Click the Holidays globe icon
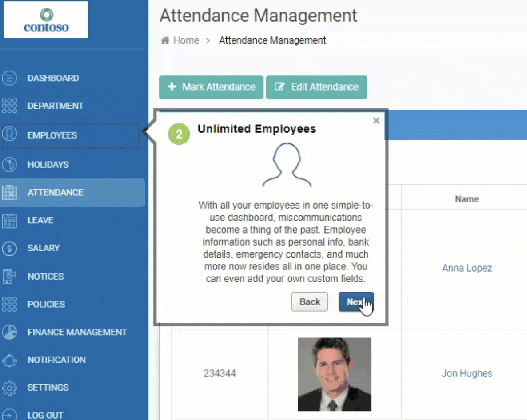527x420 pixels. 9,165
